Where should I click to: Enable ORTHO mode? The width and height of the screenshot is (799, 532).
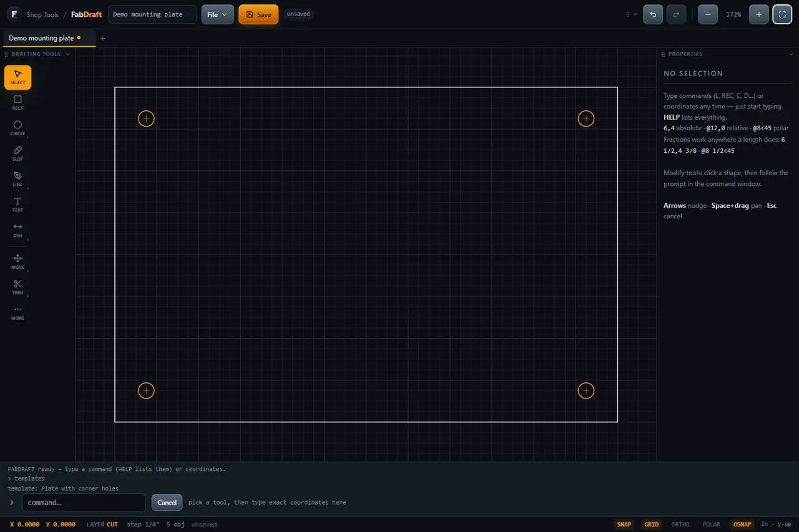[x=680, y=525]
